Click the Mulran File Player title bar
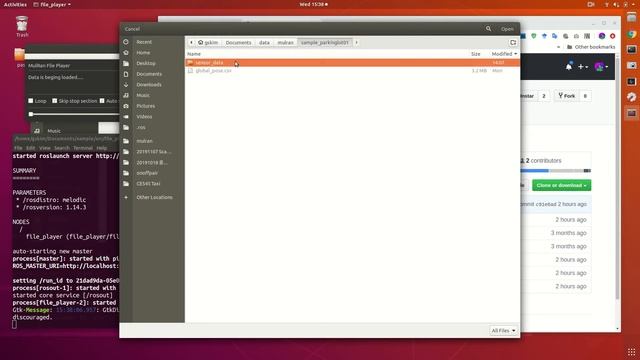 pos(73,65)
